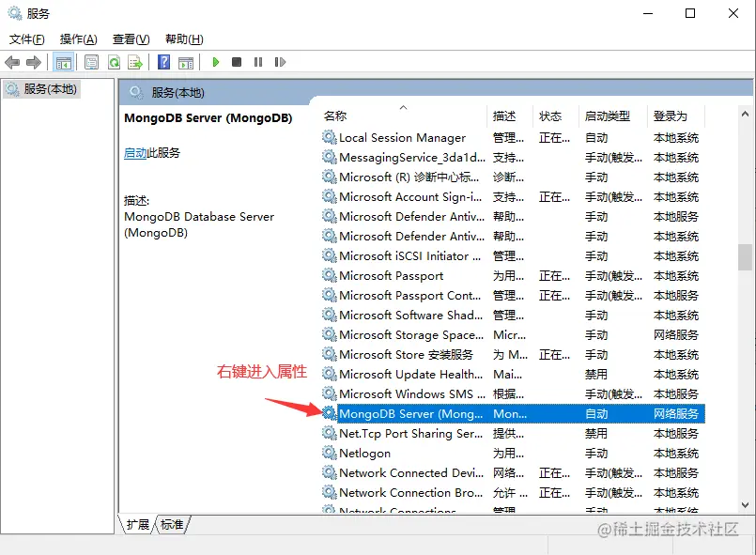
Task: Open the 操作(A) menu
Action: coord(79,39)
